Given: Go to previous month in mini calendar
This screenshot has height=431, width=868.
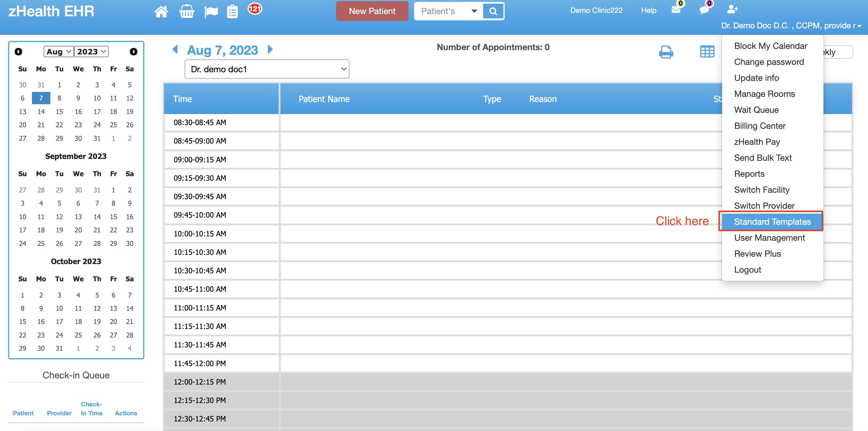Looking at the screenshot, I should click(18, 52).
